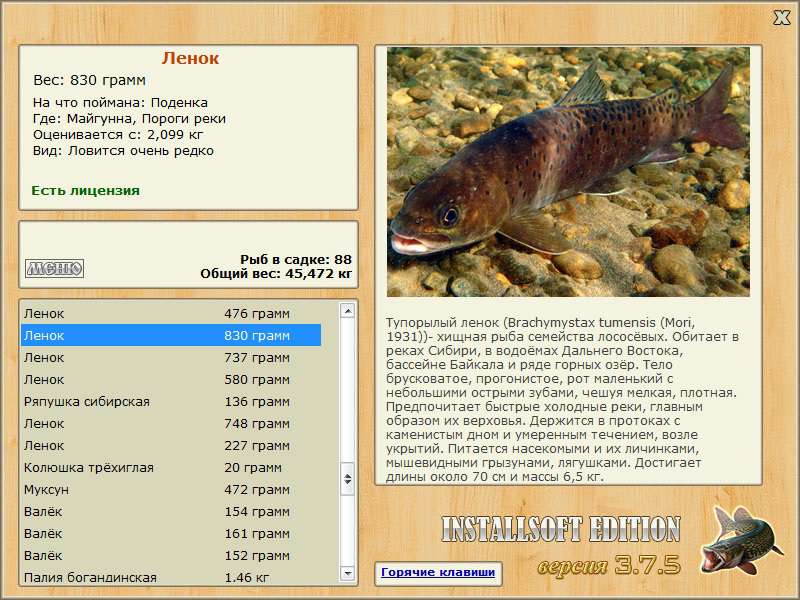Image resolution: width=800 pixels, height=600 pixels.
Task: Select the Ленок 580 грамм row
Action: pos(171,379)
